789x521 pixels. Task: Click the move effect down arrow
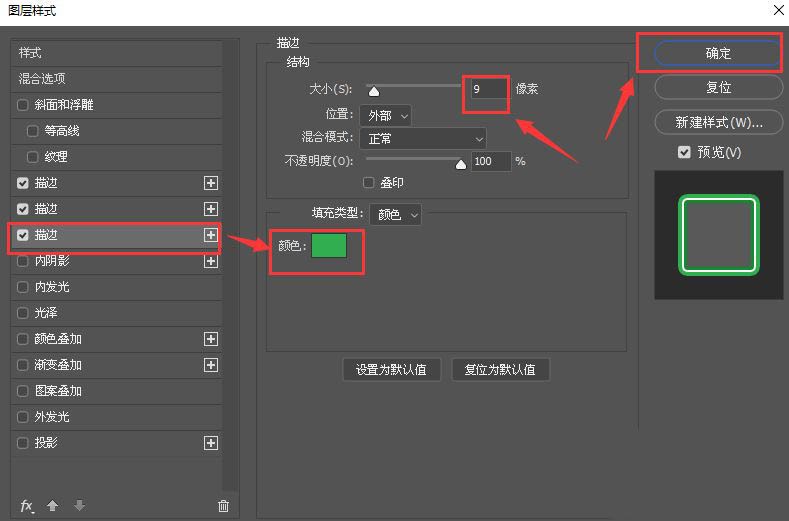pos(79,506)
